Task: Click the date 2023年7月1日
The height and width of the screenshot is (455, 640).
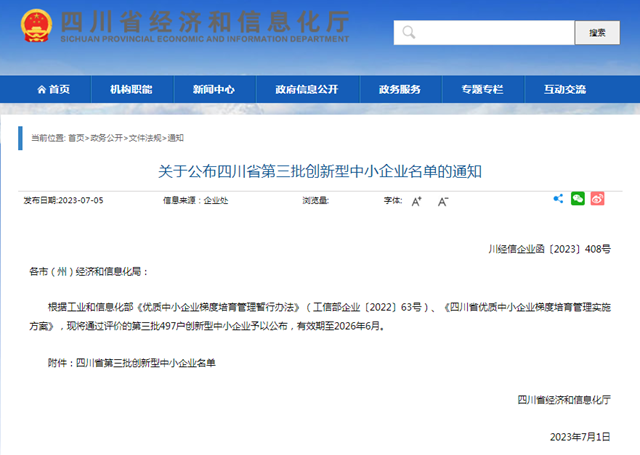Action: [x=580, y=437]
